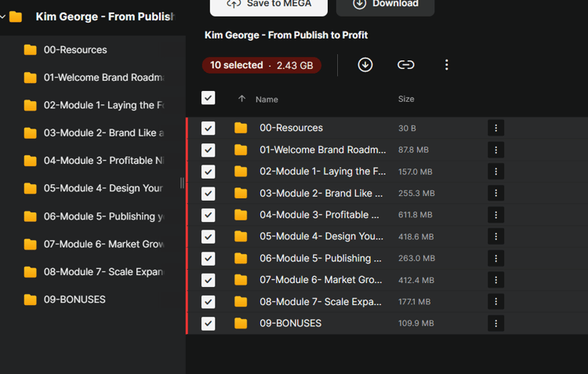Uncheck the 04-Module 3 checkbox
The image size is (588, 374).
pyautogui.click(x=208, y=216)
